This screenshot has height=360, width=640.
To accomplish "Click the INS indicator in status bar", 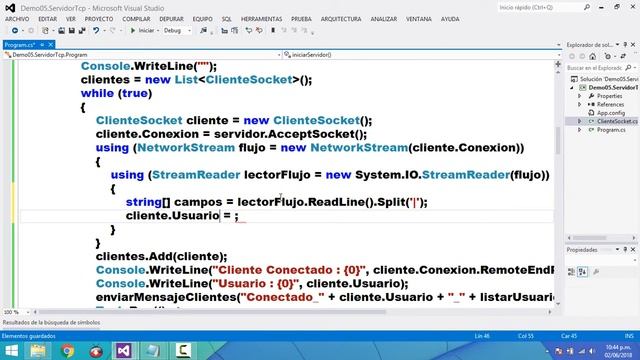I will coord(629,336).
